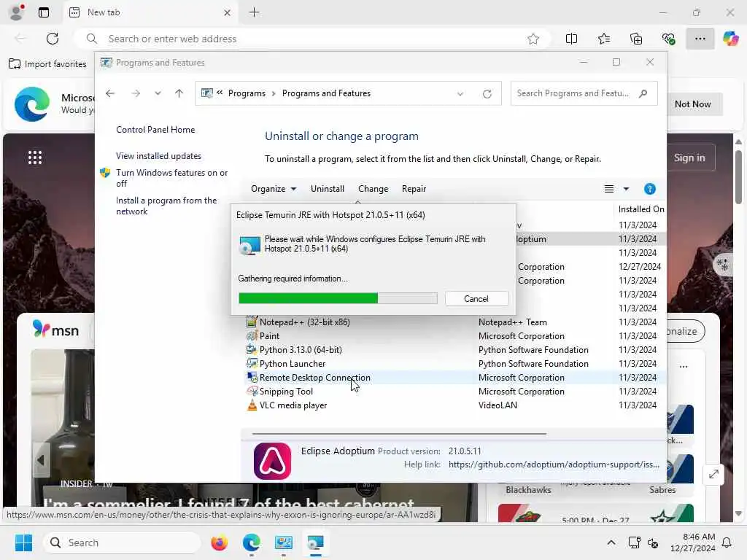Click the taskbar Search box

pyautogui.click(x=123, y=542)
